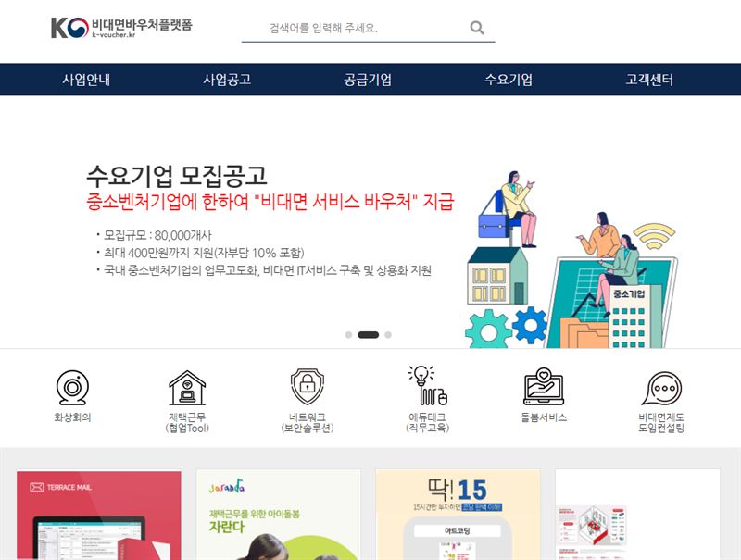The image size is (741, 560).
Task: Select the active middle banner slide indicator
Action: coord(368,335)
